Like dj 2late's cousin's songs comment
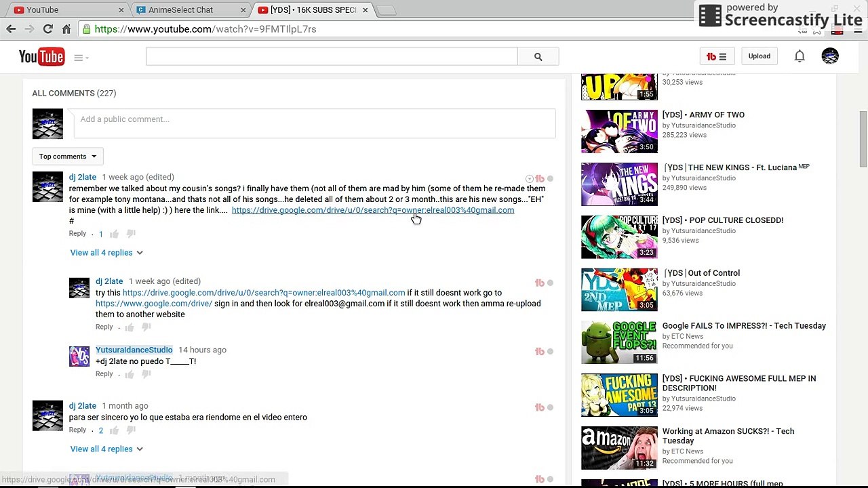 tap(114, 234)
